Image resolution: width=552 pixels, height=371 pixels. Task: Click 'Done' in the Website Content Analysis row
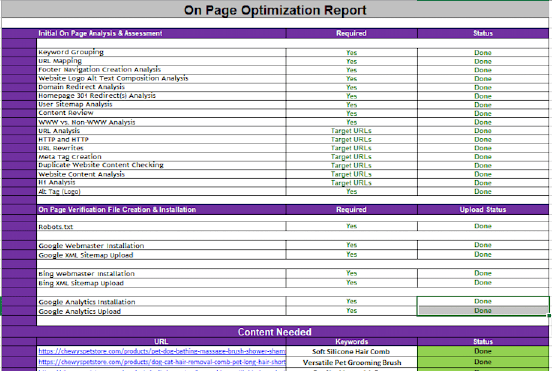[x=483, y=174]
